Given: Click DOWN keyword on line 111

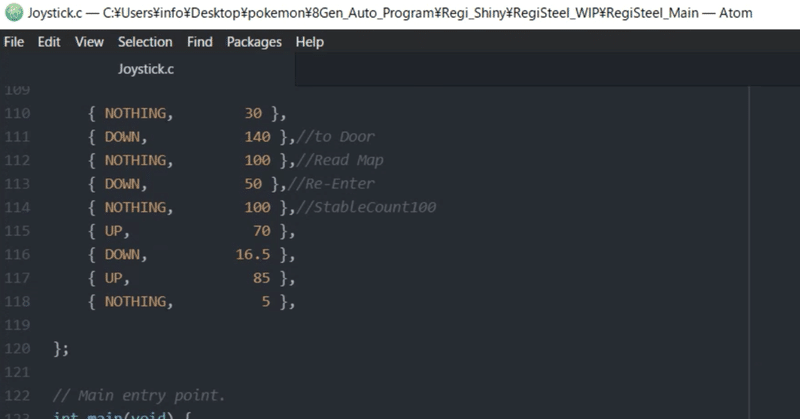Looking at the screenshot, I should (122, 137).
